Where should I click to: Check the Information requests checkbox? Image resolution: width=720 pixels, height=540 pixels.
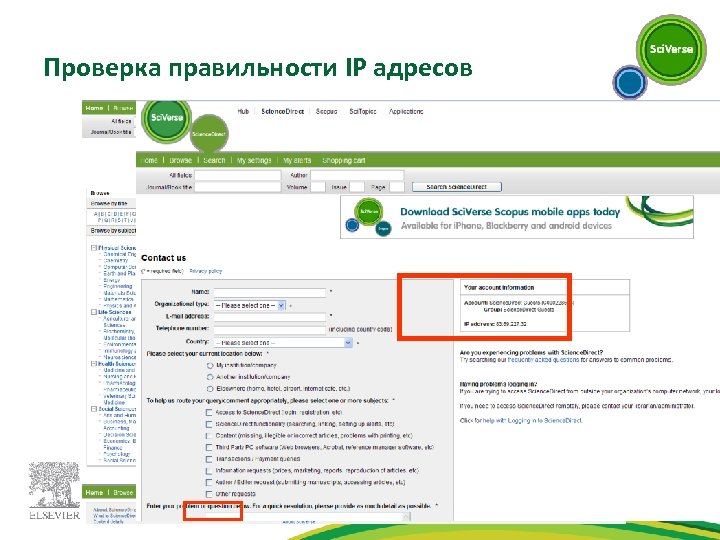pyautogui.click(x=209, y=471)
